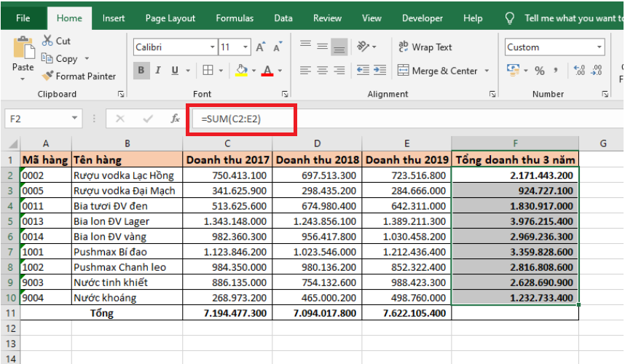625x364 pixels.
Task: Apply accounting number format
Action: pos(513,70)
